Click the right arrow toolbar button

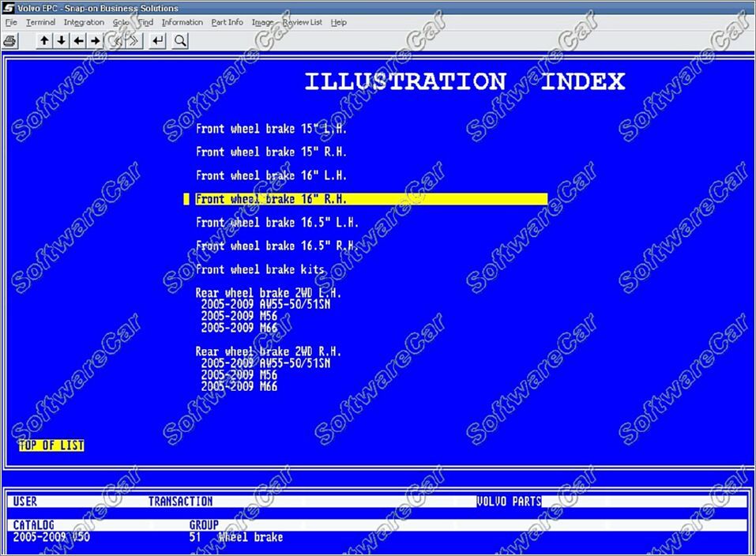pyautogui.click(x=96, y=40)
